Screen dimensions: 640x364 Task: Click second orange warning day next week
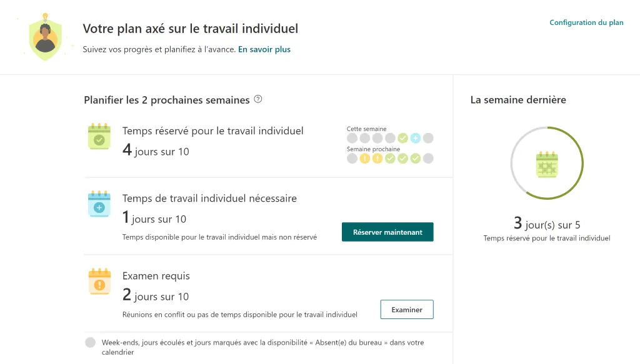(x=377, y=159)
